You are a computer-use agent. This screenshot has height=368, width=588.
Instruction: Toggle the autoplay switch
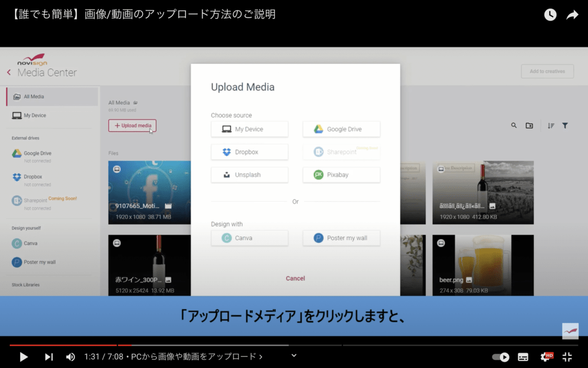pos(501,357)
